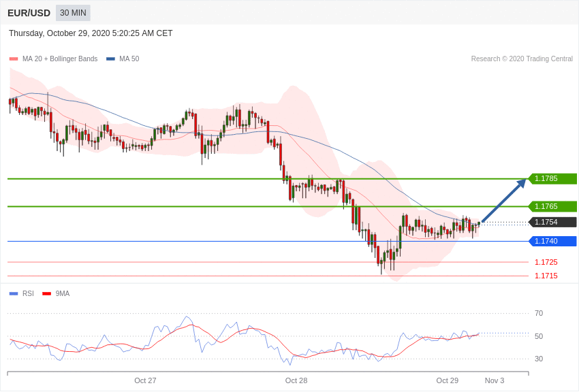Image resolution: width=579 pixels, height=392 pixels.
Task: Click the Research © 2020 Trading Central credit
Action: click(522, 59)
